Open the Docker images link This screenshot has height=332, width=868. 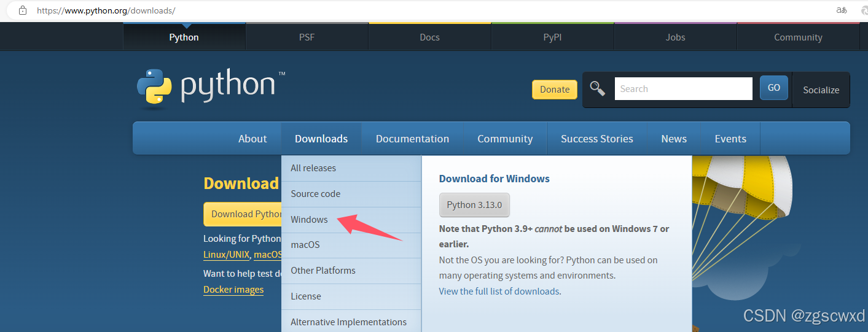click(x=233, y=290)
